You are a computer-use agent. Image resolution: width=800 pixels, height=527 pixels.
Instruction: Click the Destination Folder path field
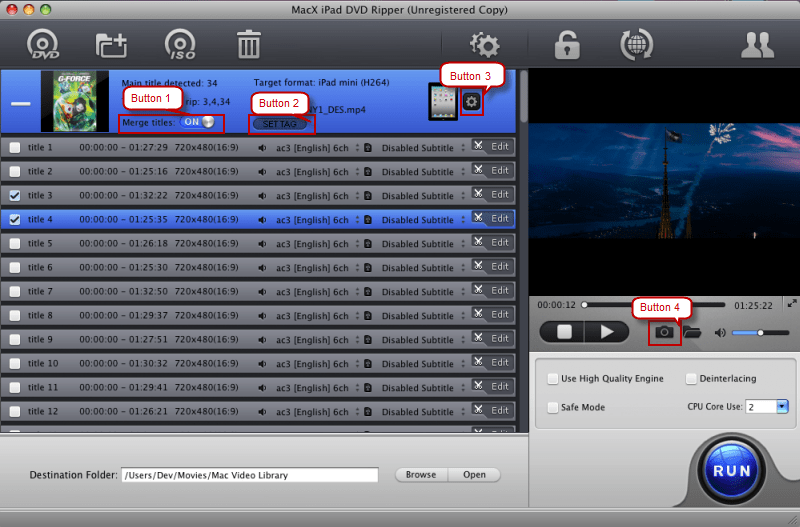pos(249,475)
